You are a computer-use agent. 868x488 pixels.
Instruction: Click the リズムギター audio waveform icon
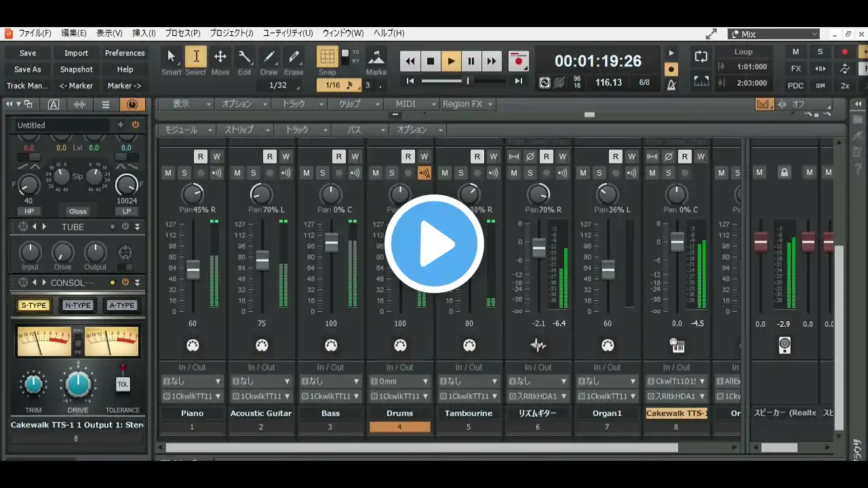click(538, 346)
